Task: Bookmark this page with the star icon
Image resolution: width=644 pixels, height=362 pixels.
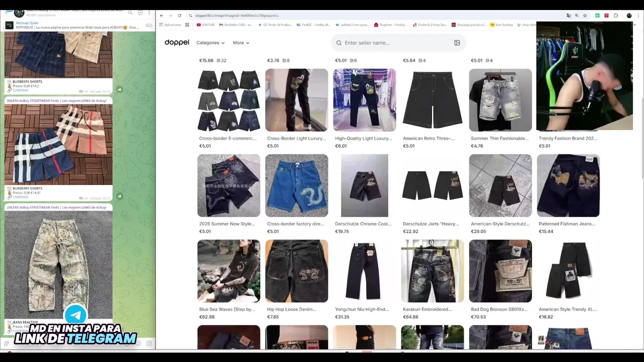Action: click(x=585, y=16)
